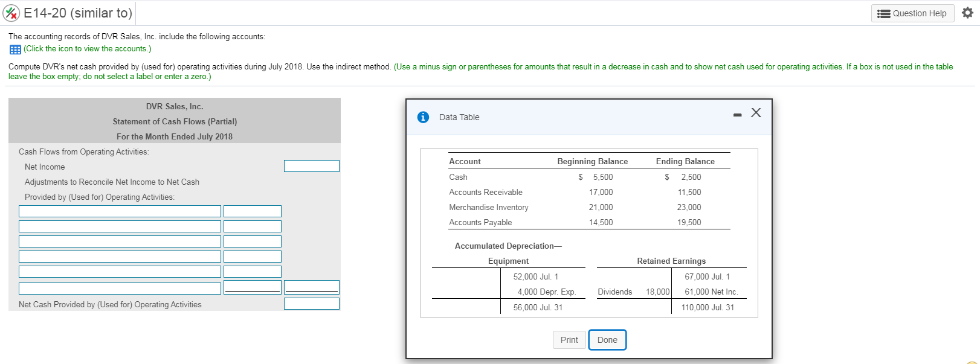Click the Net Income amount field
The image size is (980, 364).
point(312,166)
